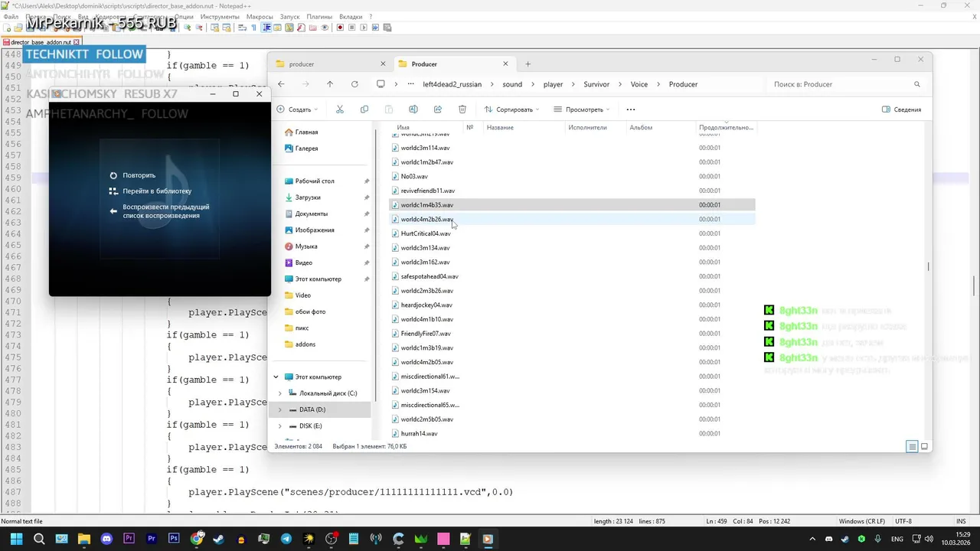Switch Explorer to details view layout icon
Screen dimensions: 980x551
coord(912,446)
